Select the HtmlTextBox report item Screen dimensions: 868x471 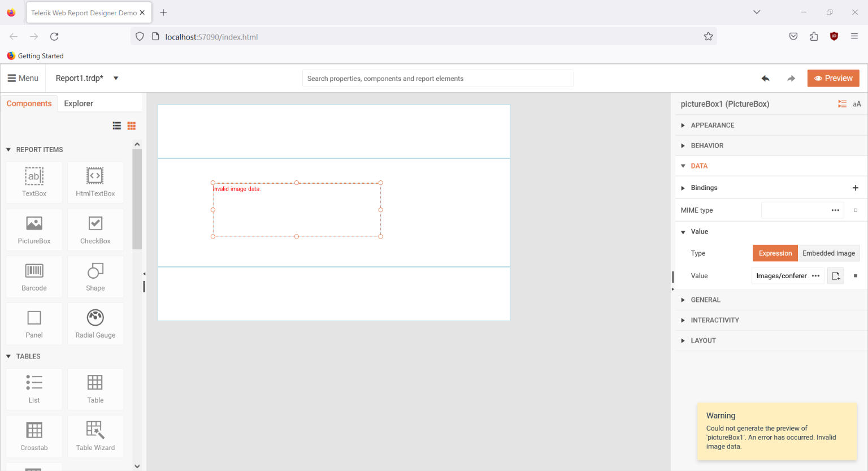click(x=95, y=182)
